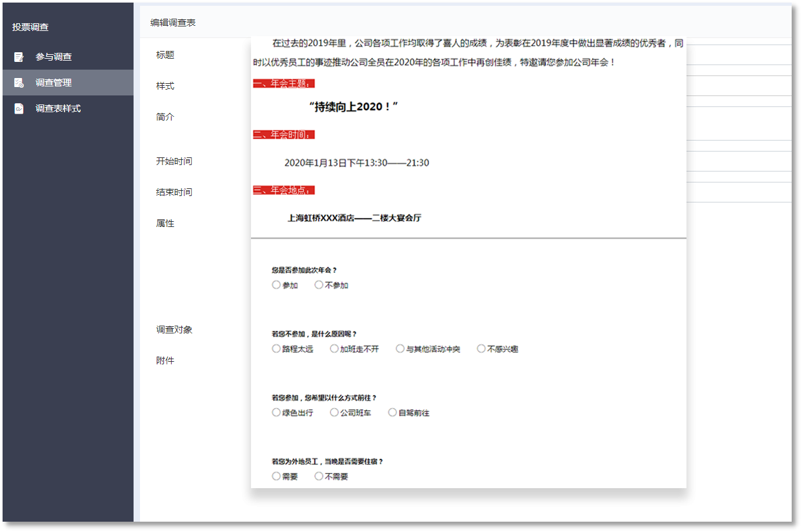Open 调查管理 menu item
The width and height of the screenshot is (802, 532).
point(54,83)
